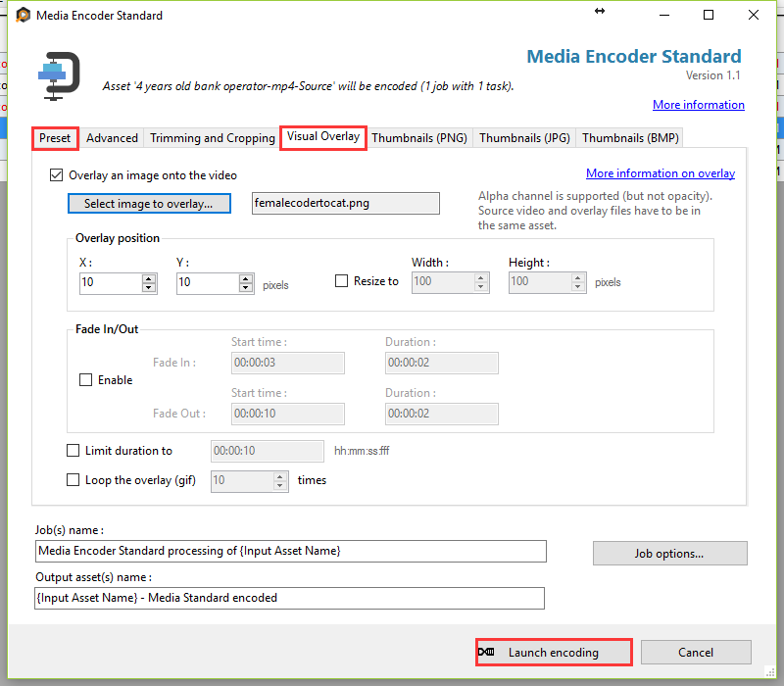Enable the Fade In/Out checkbox
The width and height of the screenshot is (784, 686).
click(86, 380)
